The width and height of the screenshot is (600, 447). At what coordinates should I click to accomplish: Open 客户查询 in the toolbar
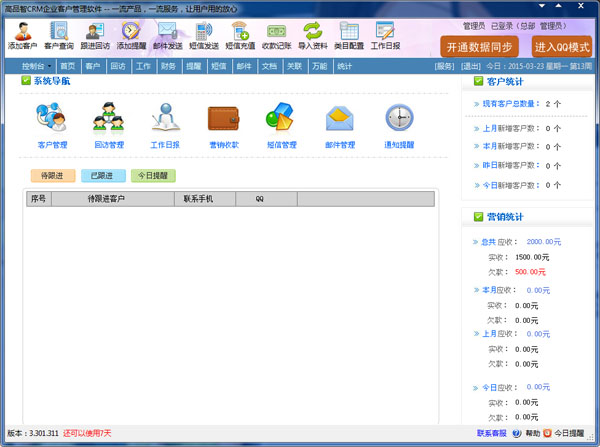(x=59, y=36)
